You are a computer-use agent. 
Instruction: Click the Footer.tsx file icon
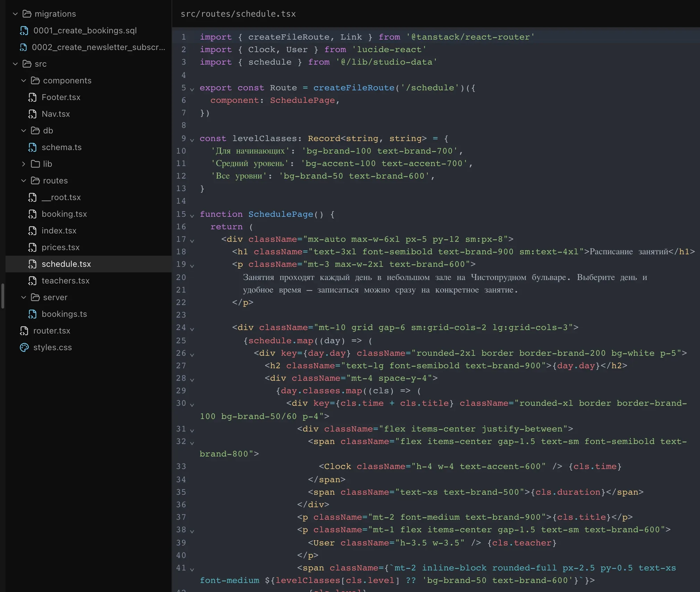point(32,97)
